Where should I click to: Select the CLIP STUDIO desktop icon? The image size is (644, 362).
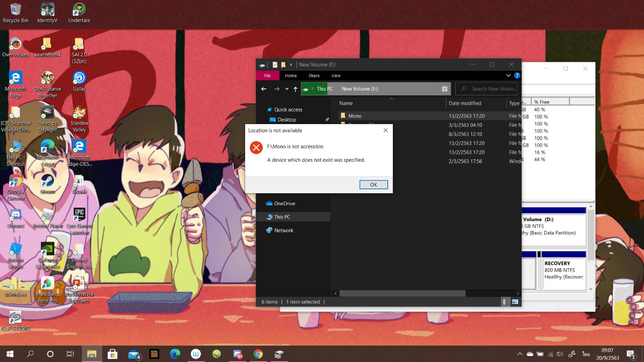pos(15,321)
